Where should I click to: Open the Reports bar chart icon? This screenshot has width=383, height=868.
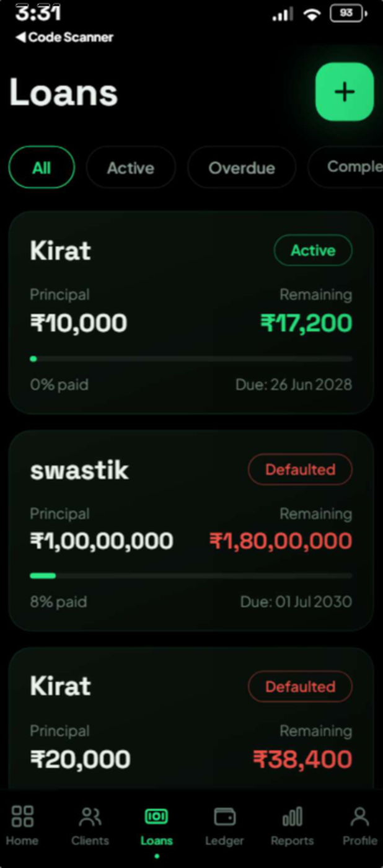(292, 817)
